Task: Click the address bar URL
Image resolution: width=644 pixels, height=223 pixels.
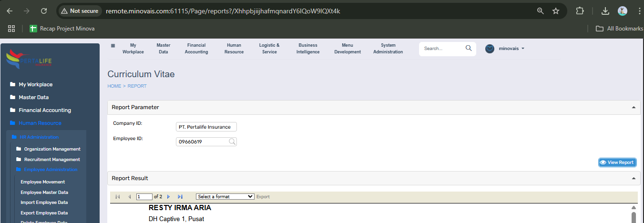Action: coord(223,10)
